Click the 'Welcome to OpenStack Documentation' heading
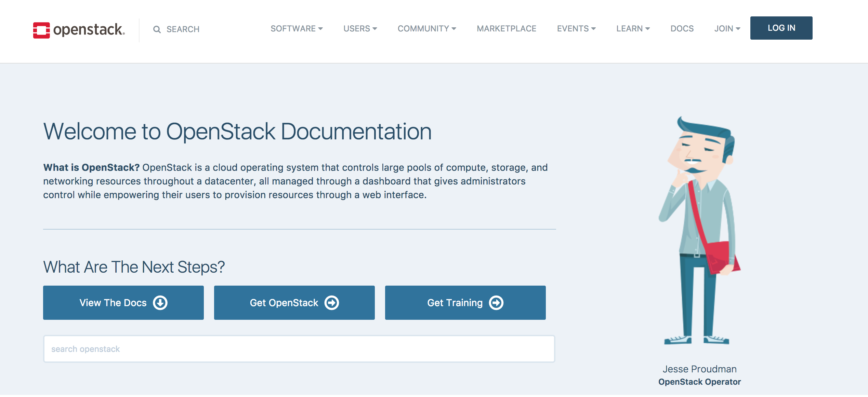 click(x=237, y=132)
